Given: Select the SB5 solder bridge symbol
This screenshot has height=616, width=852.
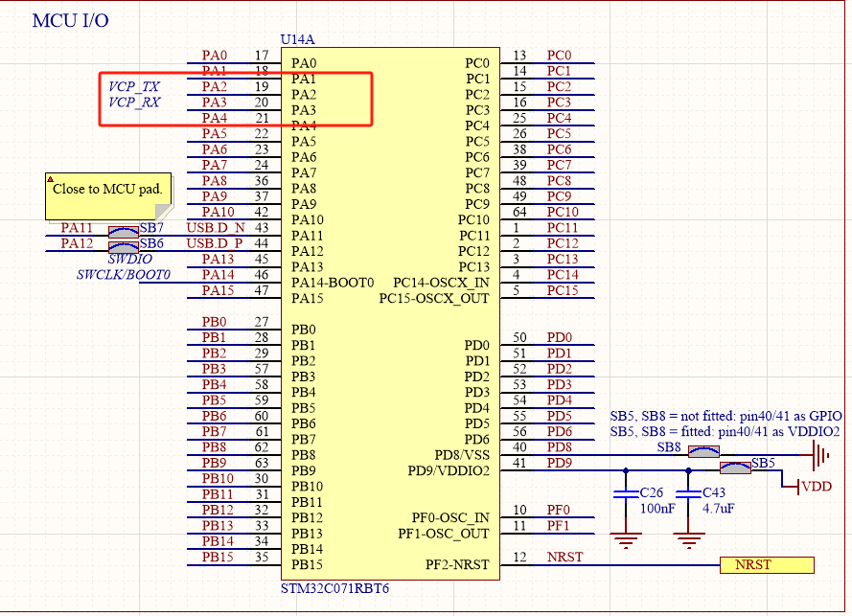Looking at the screenshot, I should tap(733, 469).
